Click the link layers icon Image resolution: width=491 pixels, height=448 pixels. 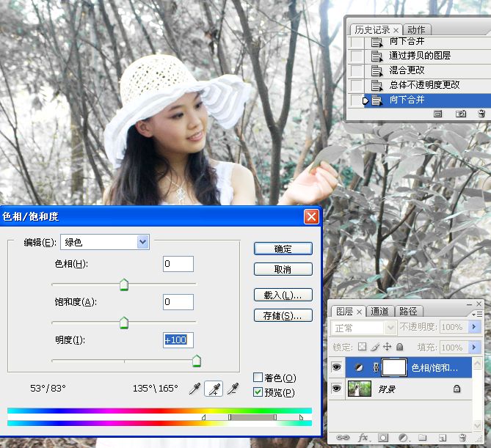tap(343, 437)
